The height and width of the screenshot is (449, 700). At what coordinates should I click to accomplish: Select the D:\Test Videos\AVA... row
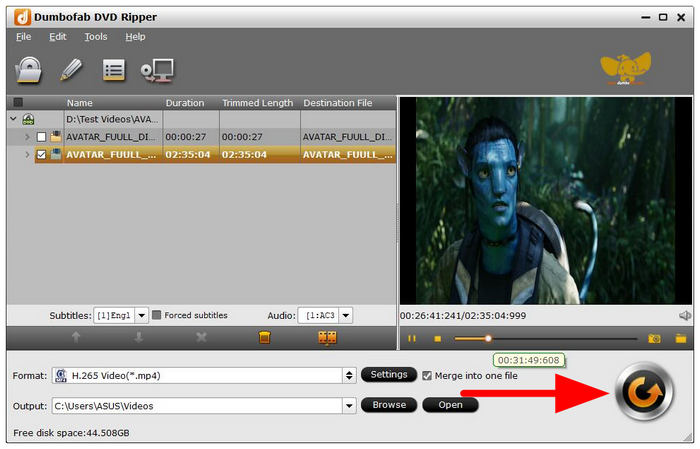tap(202, 119)
